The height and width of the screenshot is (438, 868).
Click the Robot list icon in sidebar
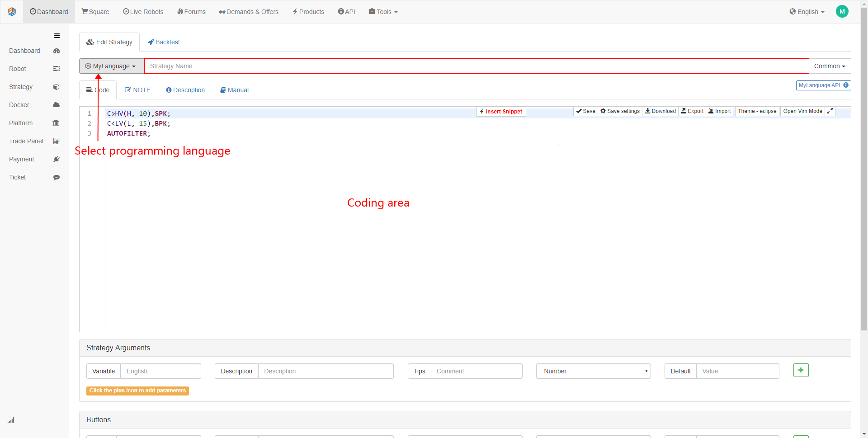[57, 69]
